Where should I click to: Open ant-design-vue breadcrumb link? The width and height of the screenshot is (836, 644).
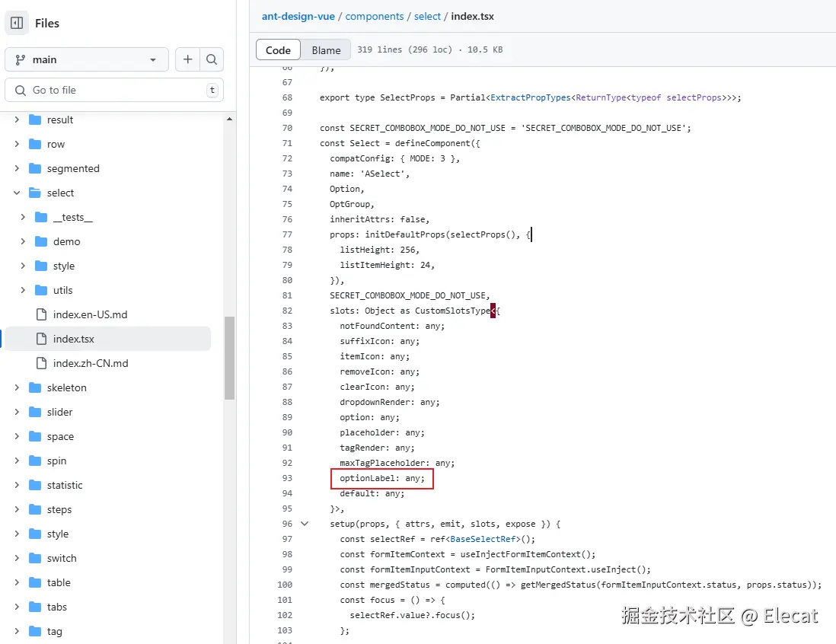point(298,17)
